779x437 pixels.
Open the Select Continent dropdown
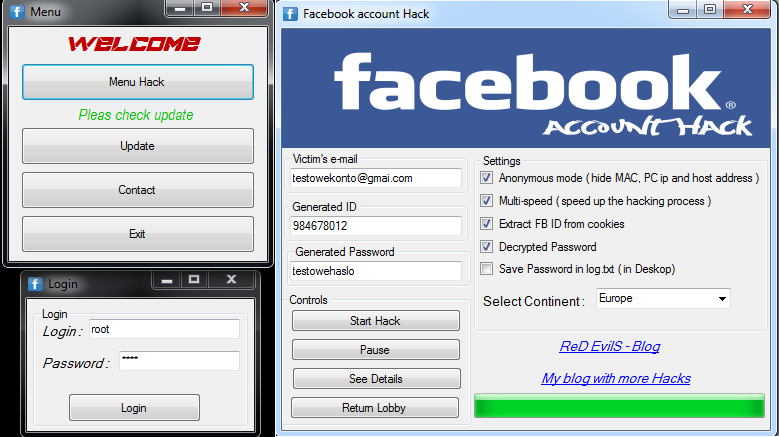click(x=663, y=298)
